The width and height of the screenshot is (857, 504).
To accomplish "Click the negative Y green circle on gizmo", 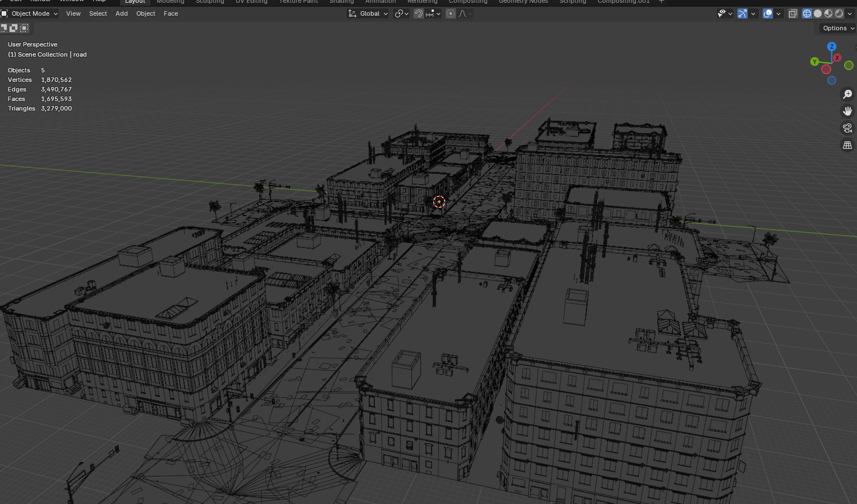I will pos(849,66).
